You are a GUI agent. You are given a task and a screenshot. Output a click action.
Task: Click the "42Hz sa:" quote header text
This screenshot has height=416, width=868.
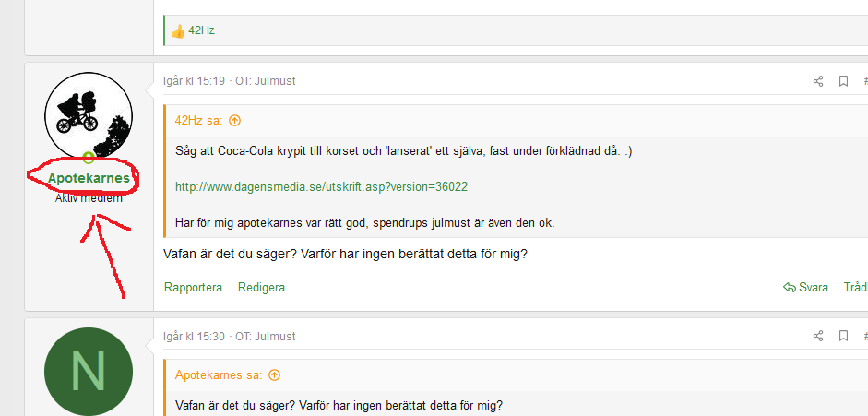point(200,120)
